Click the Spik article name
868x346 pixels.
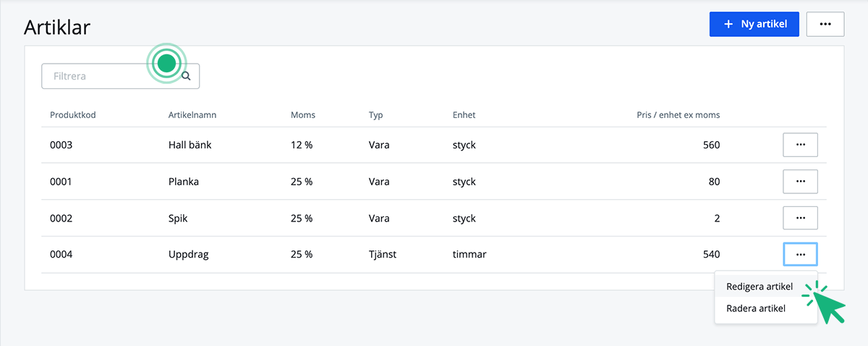(x=179, y=218)
